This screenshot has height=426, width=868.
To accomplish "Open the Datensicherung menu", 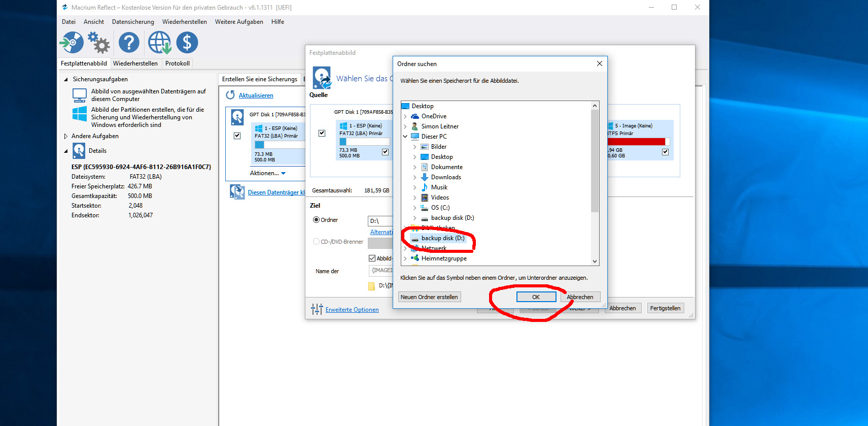I will coord(133,22).
